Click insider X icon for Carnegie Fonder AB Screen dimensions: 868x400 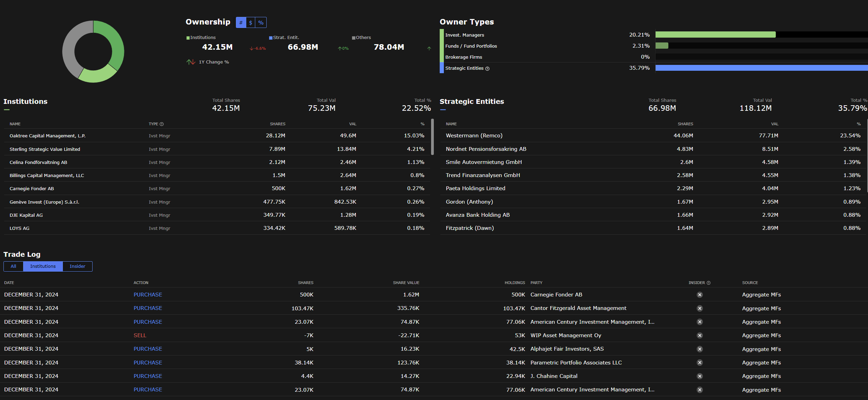tap(699, 295)
